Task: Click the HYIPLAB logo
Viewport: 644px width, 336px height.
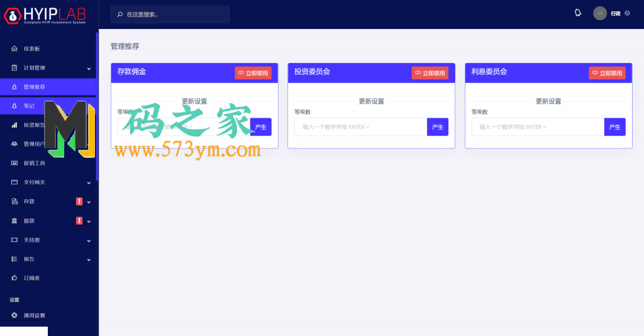Action: [46, 14]
